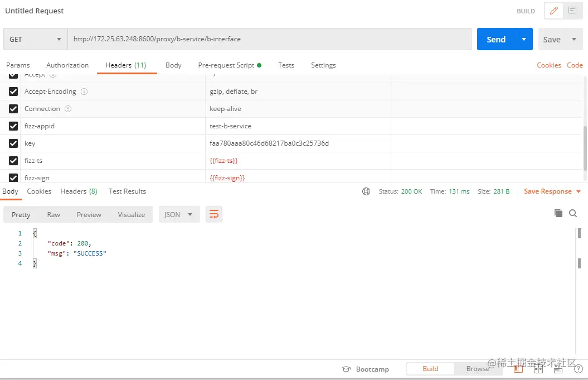Click the help question mark icon
This screenshot has height=380, width=588.
(x=579, y=369)
